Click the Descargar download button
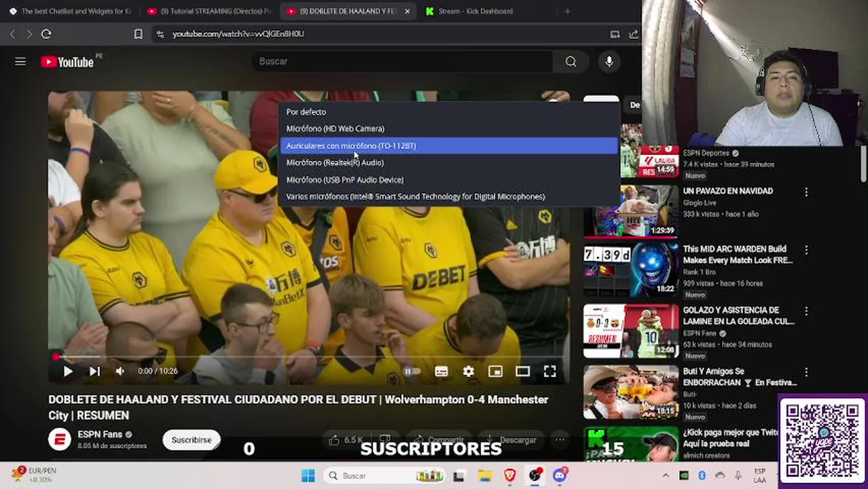 (511, 440)
